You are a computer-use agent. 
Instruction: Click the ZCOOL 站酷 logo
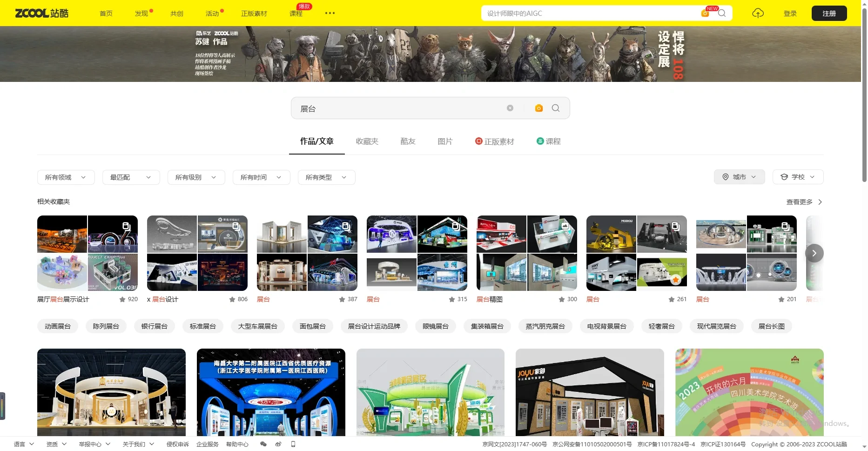42,13
